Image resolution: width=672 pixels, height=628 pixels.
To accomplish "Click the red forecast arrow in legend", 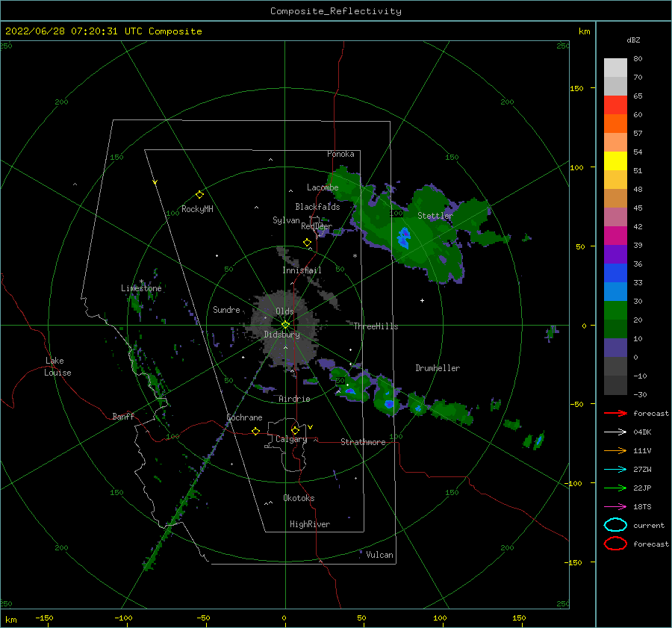I will coord(615,413).
